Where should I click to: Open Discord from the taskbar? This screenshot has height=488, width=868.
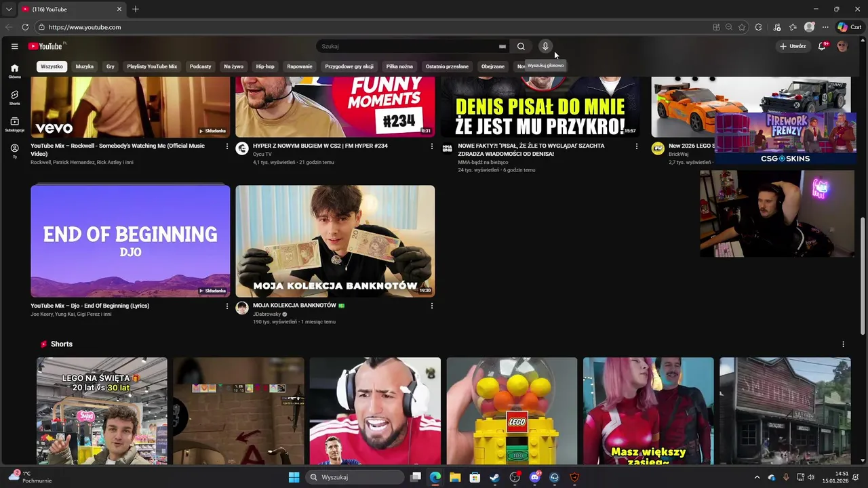534,477
